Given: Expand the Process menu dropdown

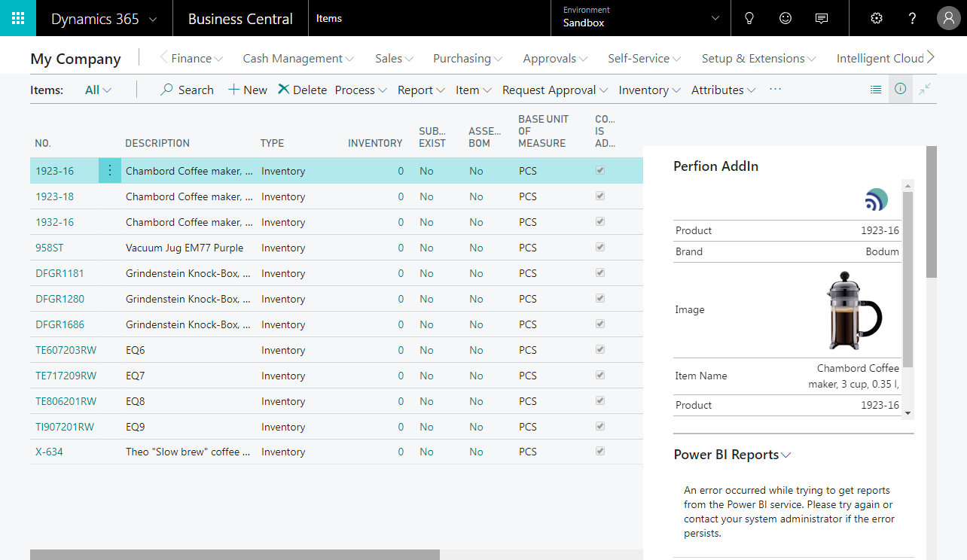Looking at the screenshot, I should coord(361,90).
